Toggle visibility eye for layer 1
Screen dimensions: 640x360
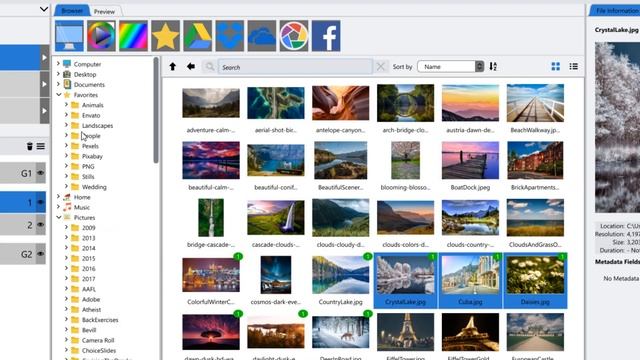click(40, 202)
